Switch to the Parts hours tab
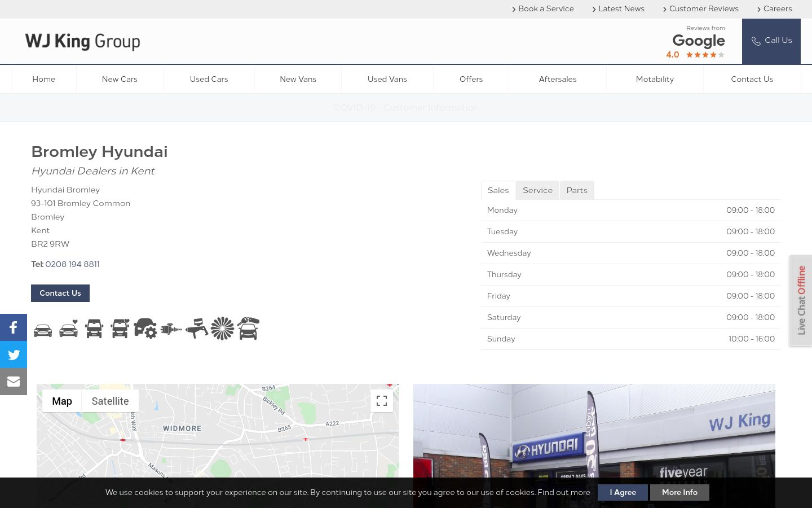 577,190
